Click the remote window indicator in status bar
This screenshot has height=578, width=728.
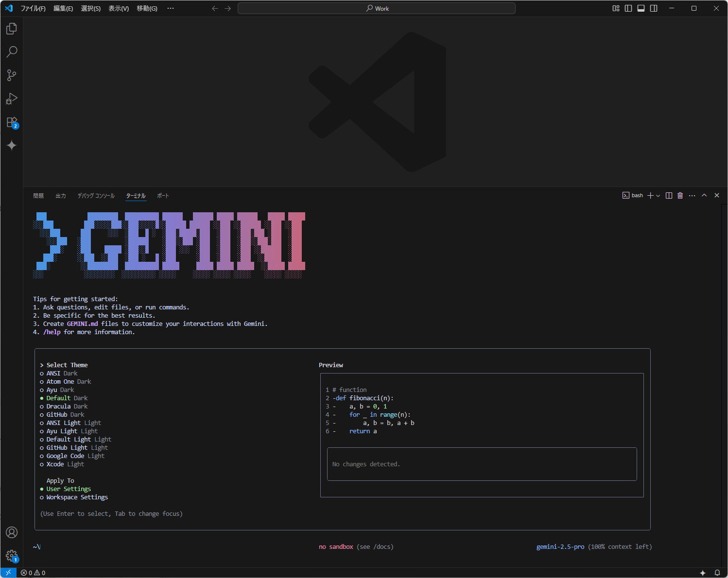(x=8, y=573)
